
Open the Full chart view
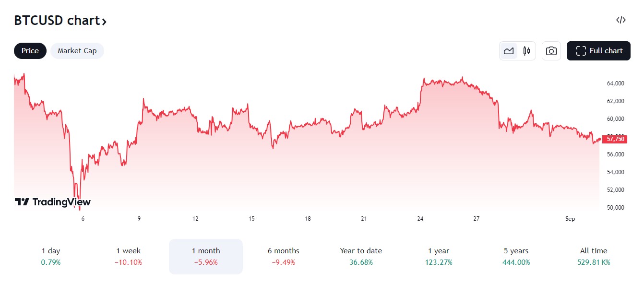(598, 51)
